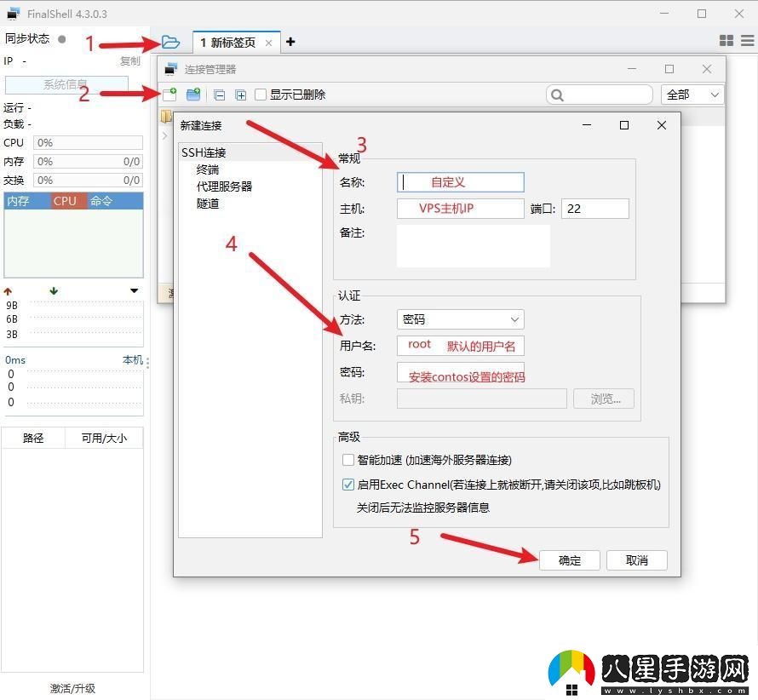Toggle 启用Exec Channel checkbox
Viewport: 758px width, 700px height.
pyautogui.click(x=348, y=485)
